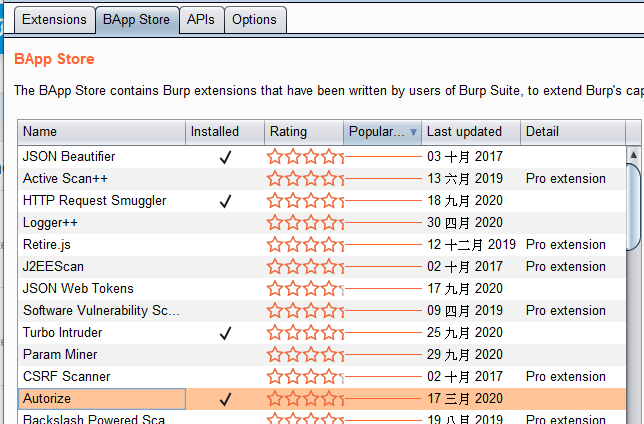Click the Active Scan++ rating stars
644x424 pixels.
[305, 179]
